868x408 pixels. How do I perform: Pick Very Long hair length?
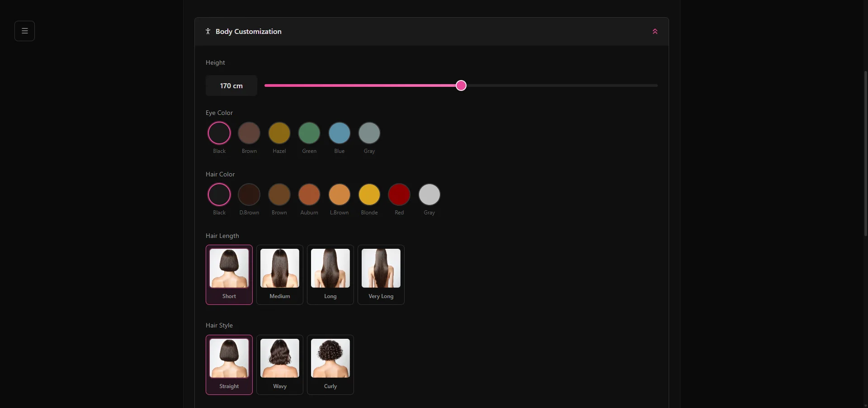381,275
